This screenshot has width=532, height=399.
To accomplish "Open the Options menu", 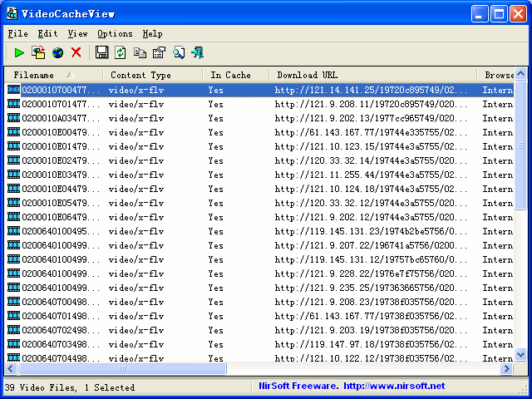I will 115,34.
